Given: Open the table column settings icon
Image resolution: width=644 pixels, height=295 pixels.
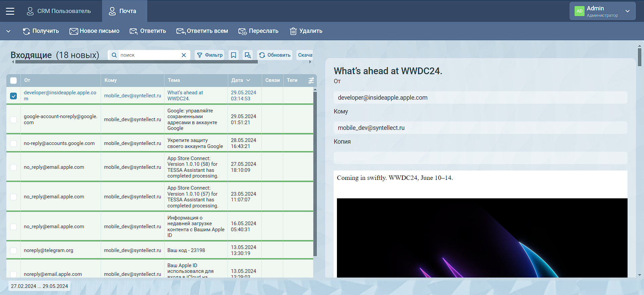Looking at the screenshot, I should (x=311, y=81).
